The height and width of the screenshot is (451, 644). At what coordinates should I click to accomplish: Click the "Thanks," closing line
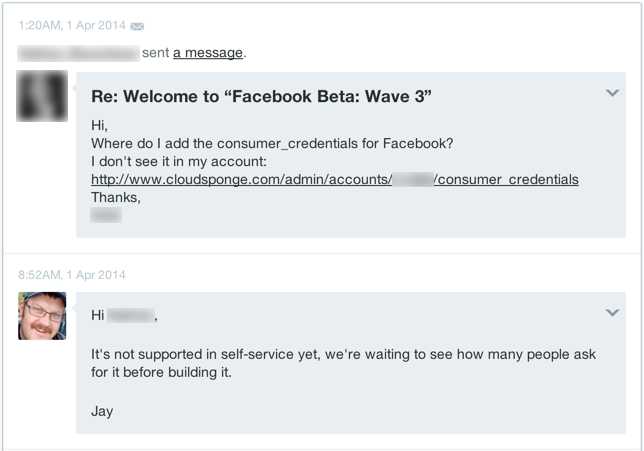116,198
